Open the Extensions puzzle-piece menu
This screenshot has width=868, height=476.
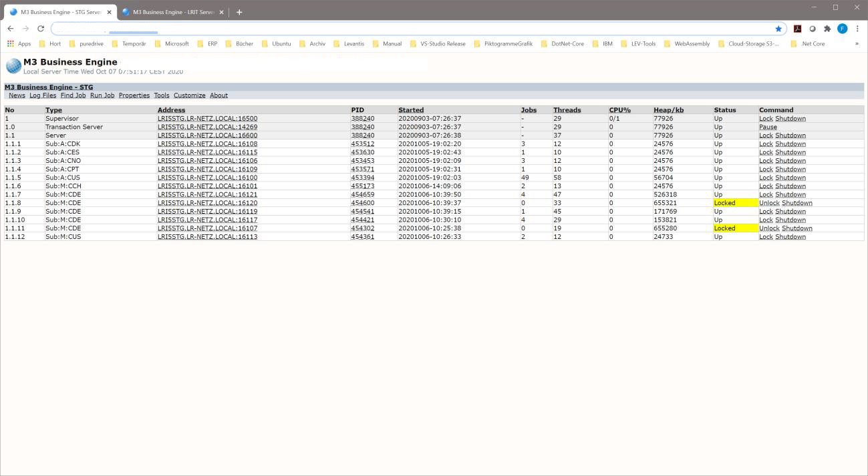[827, 29]
